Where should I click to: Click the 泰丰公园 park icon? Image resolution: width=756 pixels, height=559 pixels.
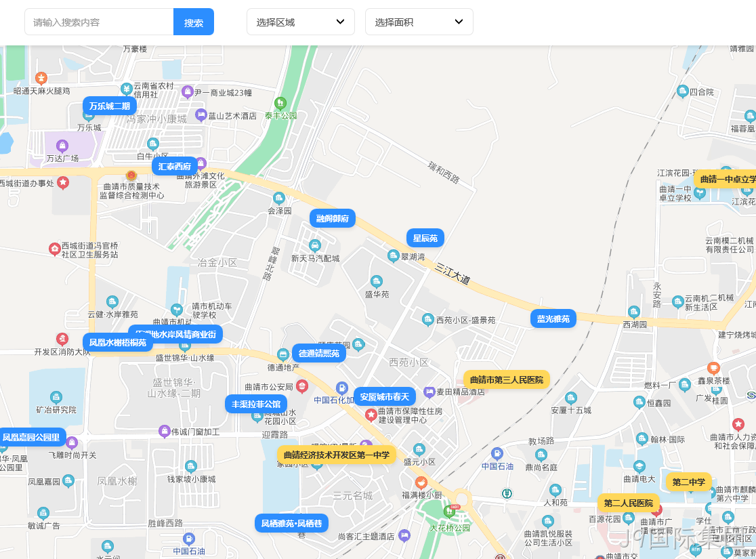pos(280,104)
